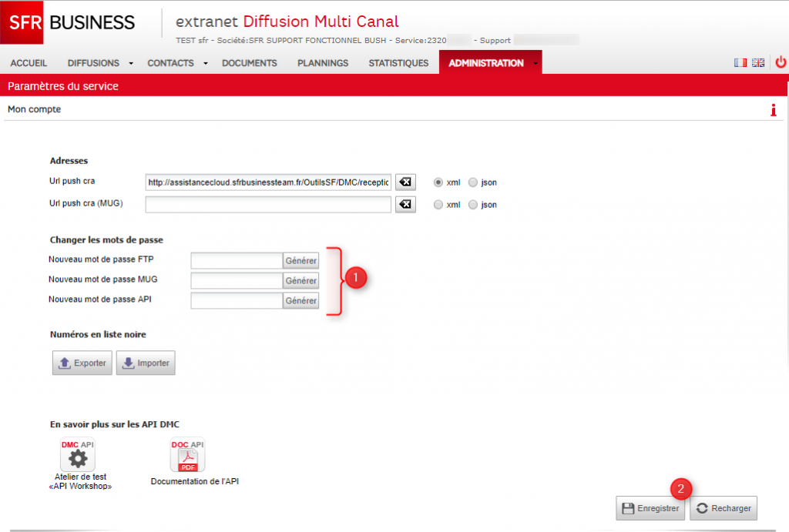Click the Adresses heading
This screenshot has width=789, height=532.
[x=69, y=161]
